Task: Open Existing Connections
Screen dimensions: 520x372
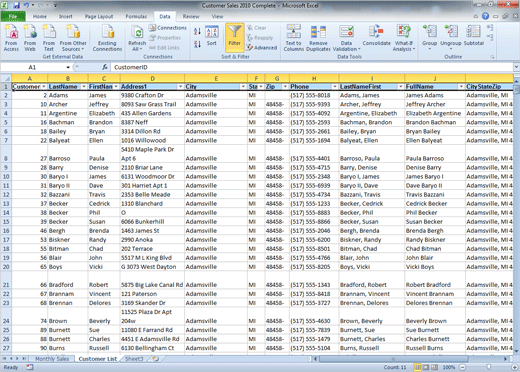Action: pos(107,37)
